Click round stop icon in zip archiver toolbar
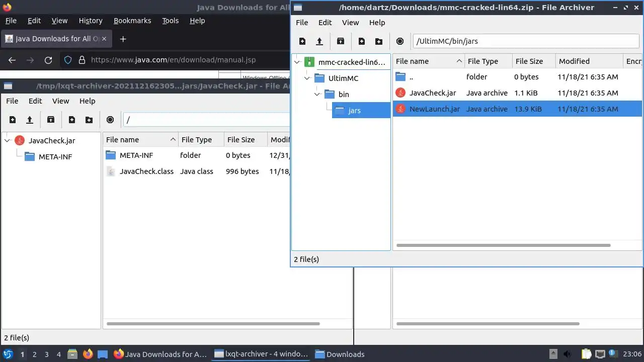 coord(400,41)
